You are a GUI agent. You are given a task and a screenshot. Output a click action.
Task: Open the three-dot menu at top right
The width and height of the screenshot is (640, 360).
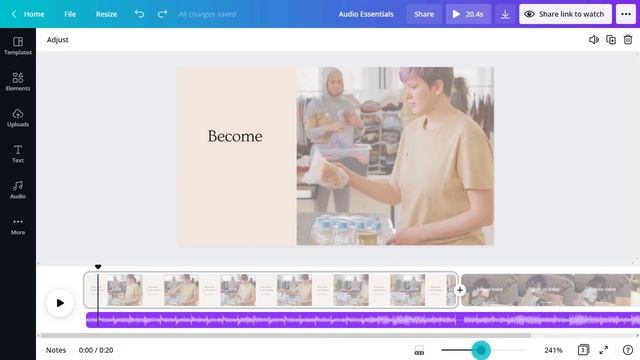click(626, 14)
